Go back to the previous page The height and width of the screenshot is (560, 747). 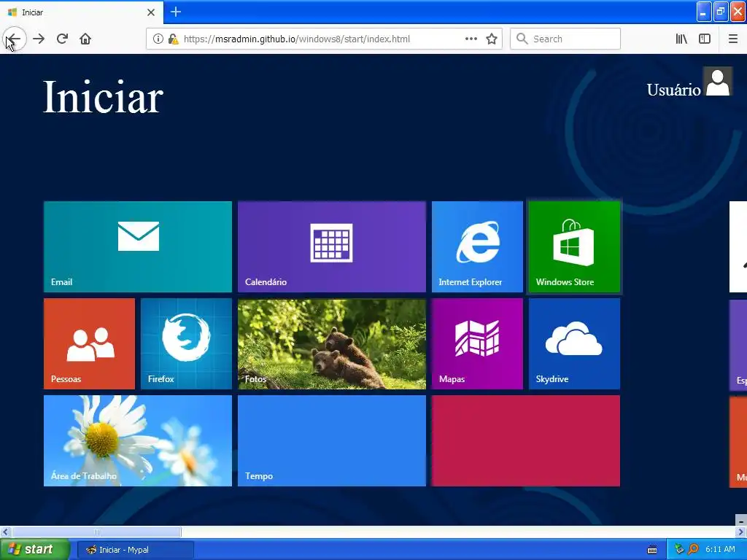tap(14, 39)
